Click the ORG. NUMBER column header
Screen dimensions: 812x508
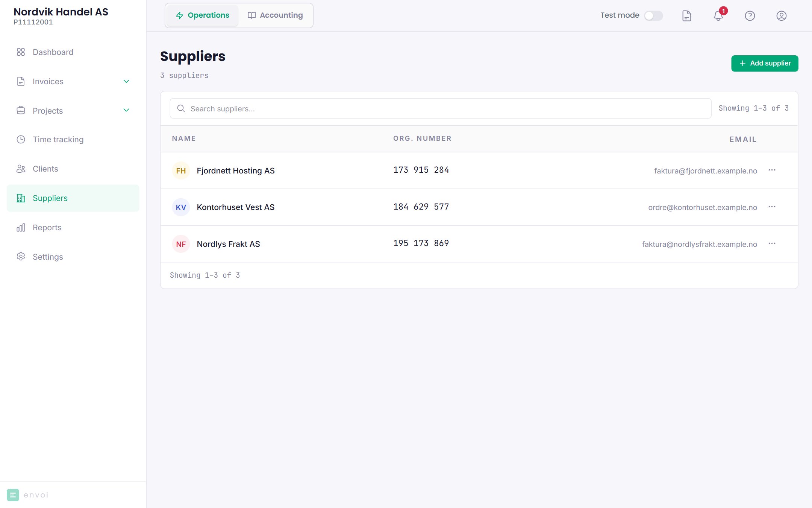(x=422, y=138)
